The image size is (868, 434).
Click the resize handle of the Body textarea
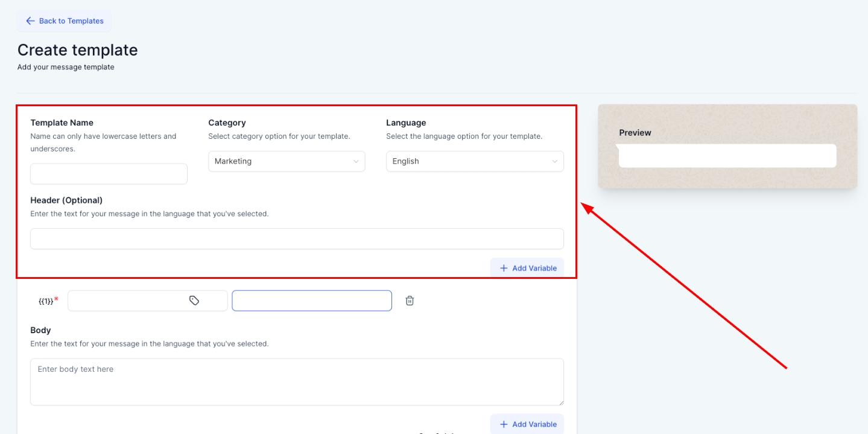click(560, 402)
